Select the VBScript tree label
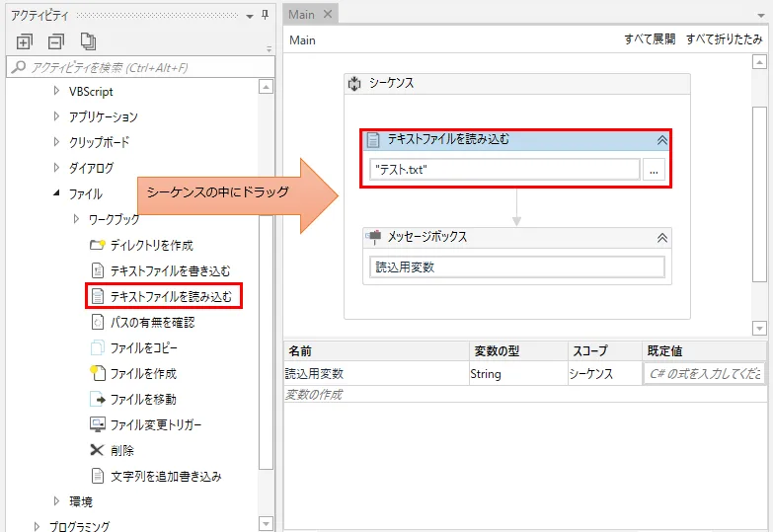This screenshot has height=532, width=773. 91,91
